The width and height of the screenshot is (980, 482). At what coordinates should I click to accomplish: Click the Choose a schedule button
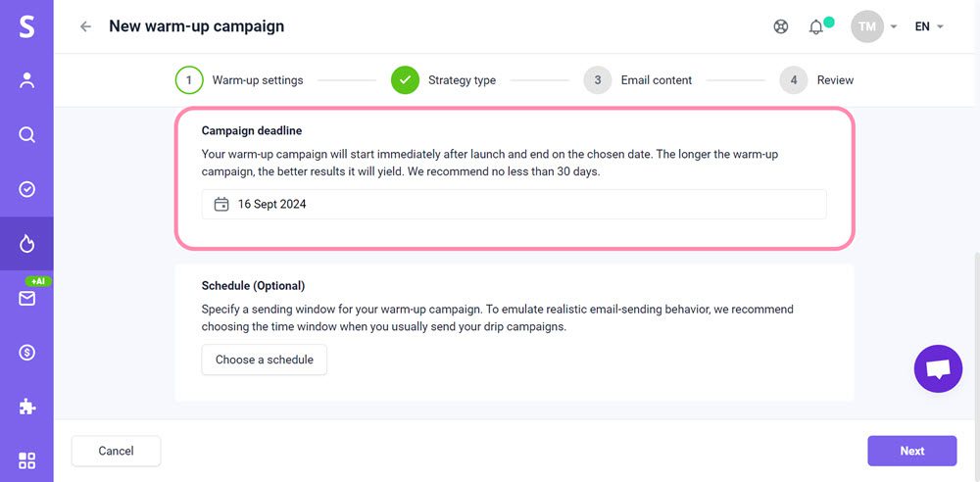(x=265, y=360)
